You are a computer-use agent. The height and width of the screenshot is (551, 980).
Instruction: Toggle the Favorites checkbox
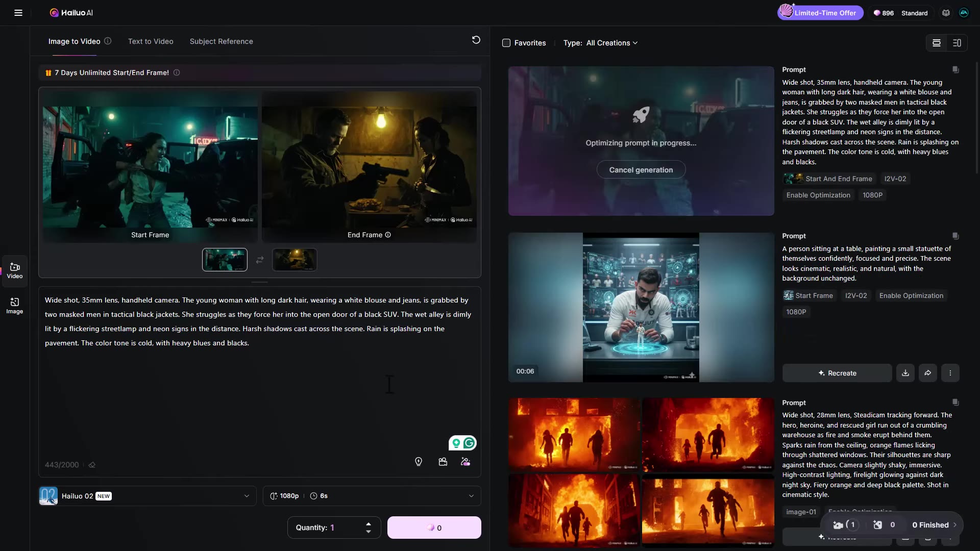[506, 43]
